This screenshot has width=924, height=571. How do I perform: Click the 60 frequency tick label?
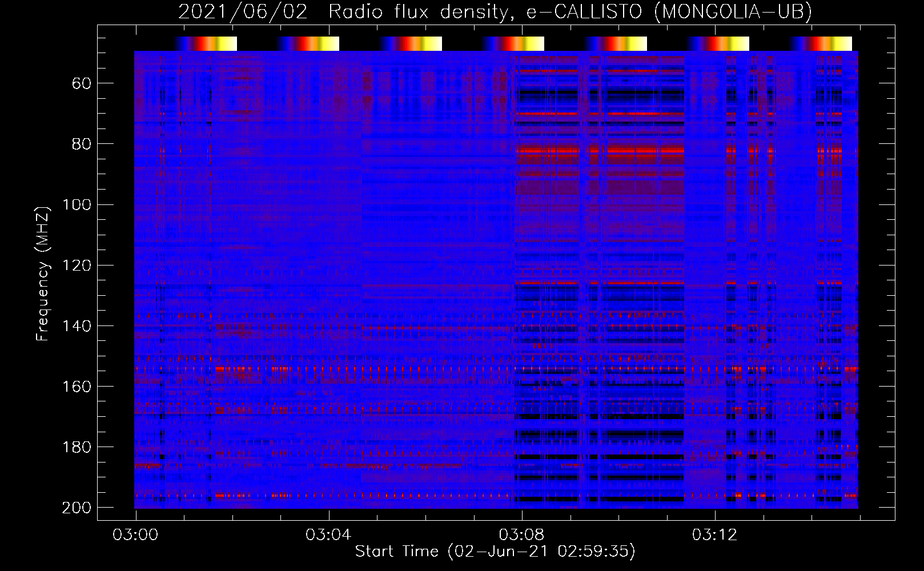82,83
